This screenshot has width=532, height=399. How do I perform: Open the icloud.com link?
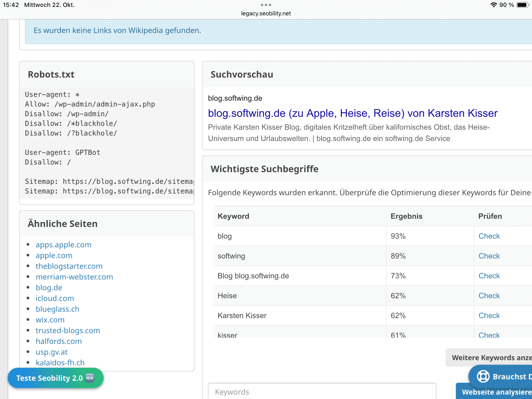click(x=55, y=298)
